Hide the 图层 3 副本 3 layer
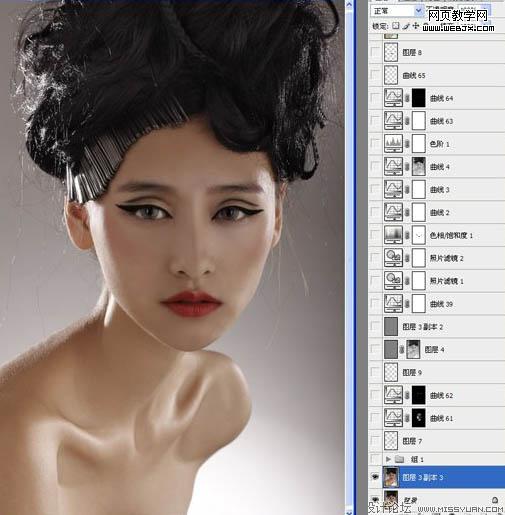505x515 pixels. (x=375, y=477)
